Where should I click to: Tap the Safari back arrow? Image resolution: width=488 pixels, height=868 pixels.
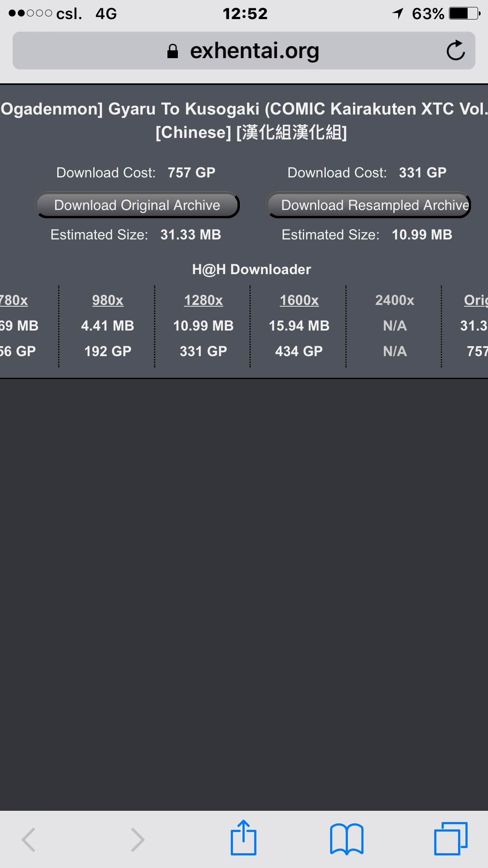(29, 839)
